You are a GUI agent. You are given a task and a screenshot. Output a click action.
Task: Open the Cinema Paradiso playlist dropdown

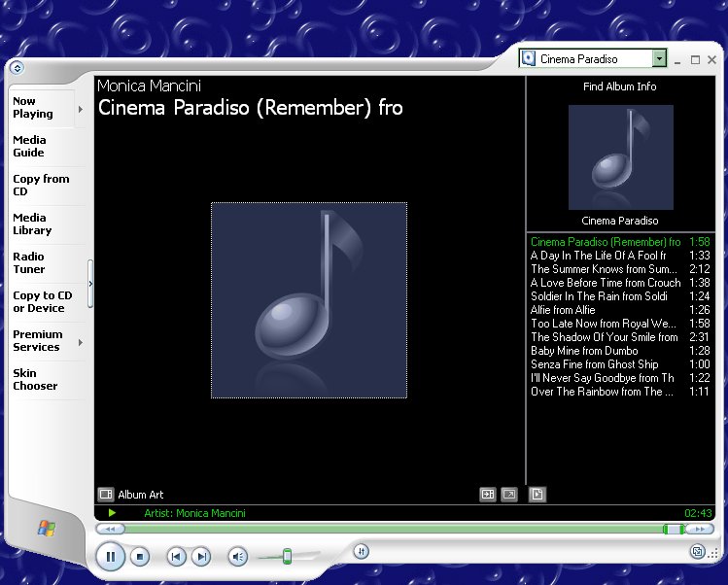click(x=660, y=59)
